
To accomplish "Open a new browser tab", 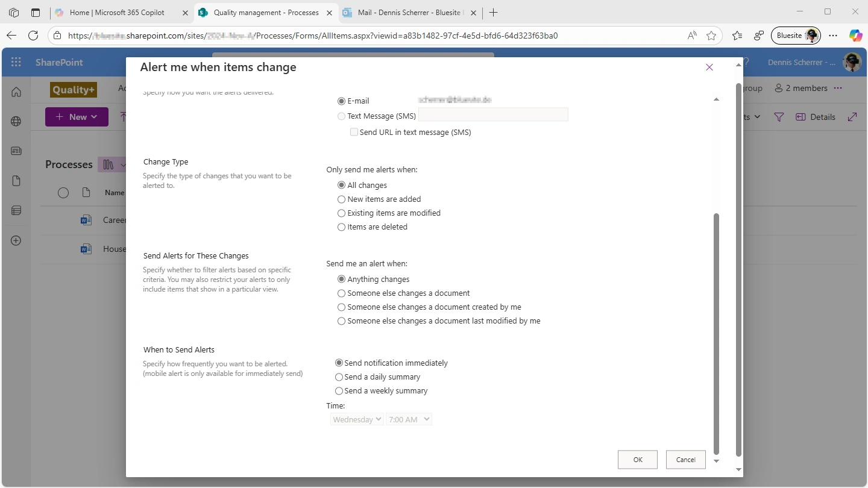I will [x=494, y=12].
